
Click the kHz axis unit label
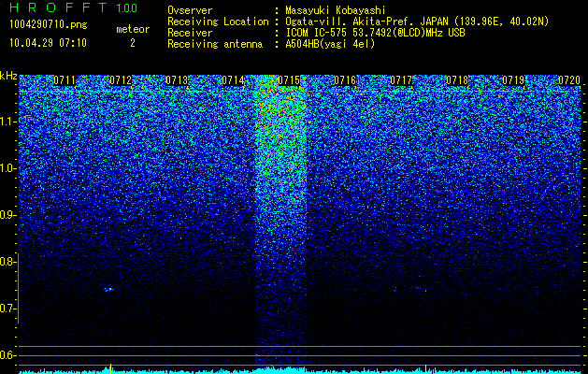point(8,76)
